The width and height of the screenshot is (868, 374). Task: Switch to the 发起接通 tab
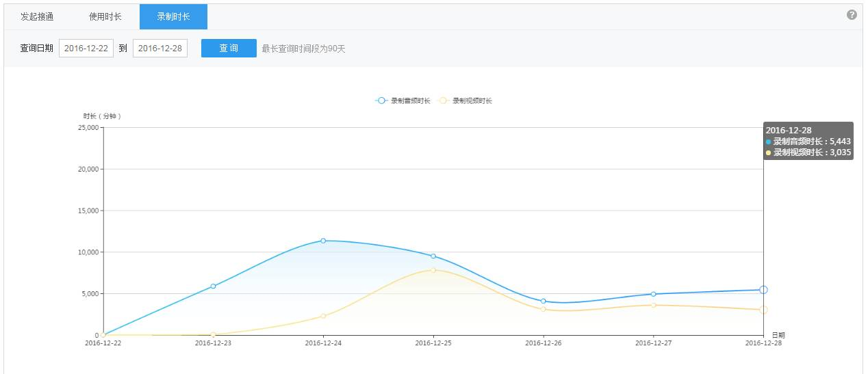point(37,16)
